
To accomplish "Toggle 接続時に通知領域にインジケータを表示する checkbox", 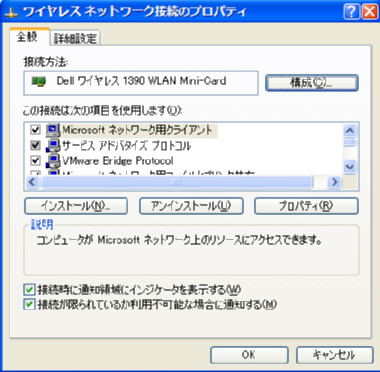I will click(29, 289).
